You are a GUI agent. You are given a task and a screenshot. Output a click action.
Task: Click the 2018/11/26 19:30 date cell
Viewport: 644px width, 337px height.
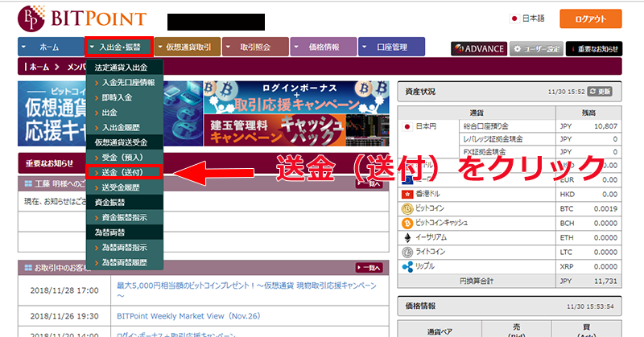tap(64, 316)
